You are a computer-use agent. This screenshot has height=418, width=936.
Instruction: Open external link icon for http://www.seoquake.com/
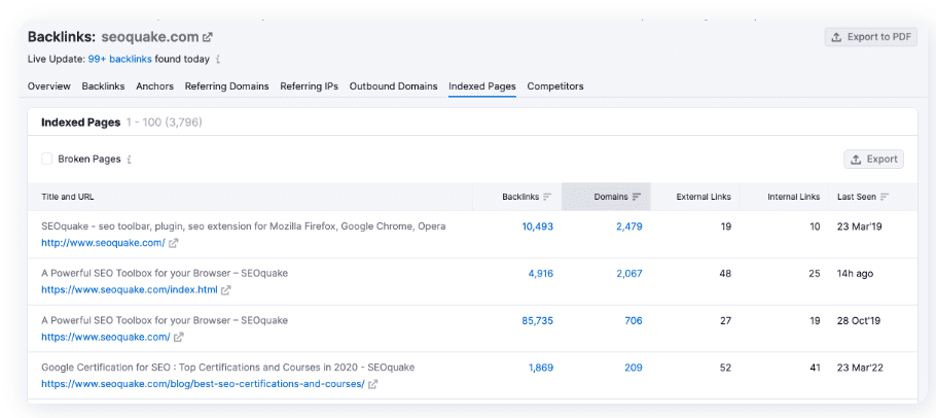tap(174, 243)
